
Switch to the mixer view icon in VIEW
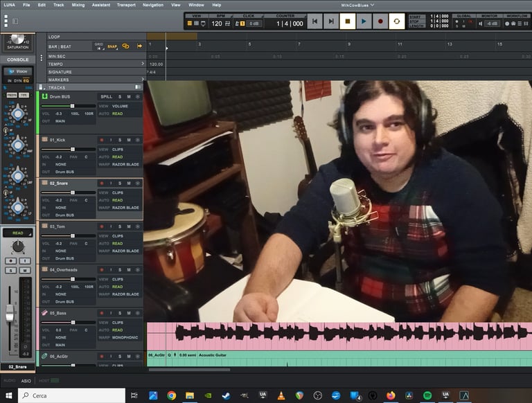click(x=196, y=24)
